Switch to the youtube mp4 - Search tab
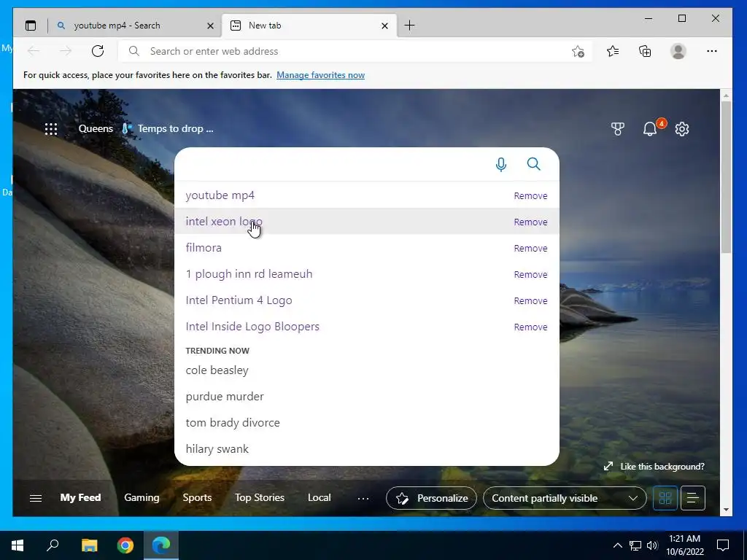This screenshot has height=560, width=747. (x=135, y=26)
